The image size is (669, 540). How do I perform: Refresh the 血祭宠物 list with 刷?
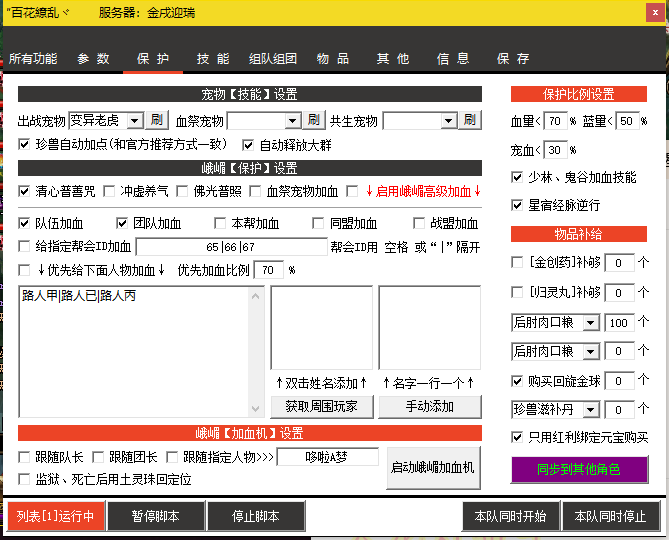314,121
